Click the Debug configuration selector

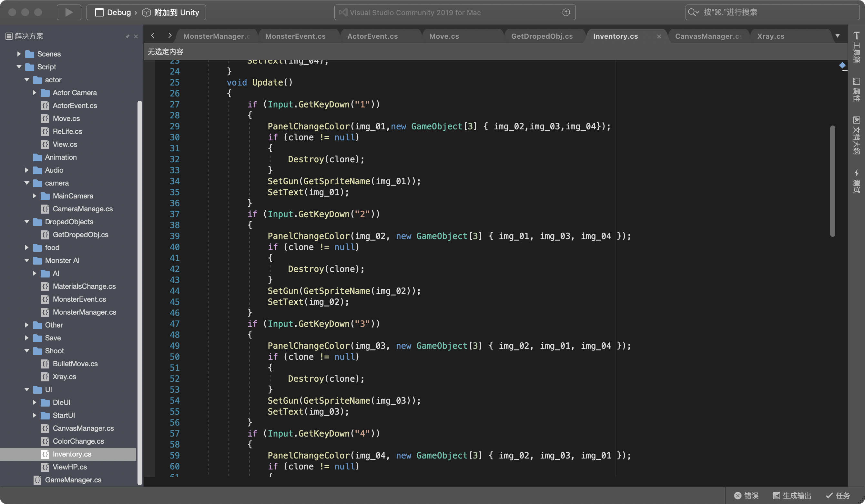[118, 12]
